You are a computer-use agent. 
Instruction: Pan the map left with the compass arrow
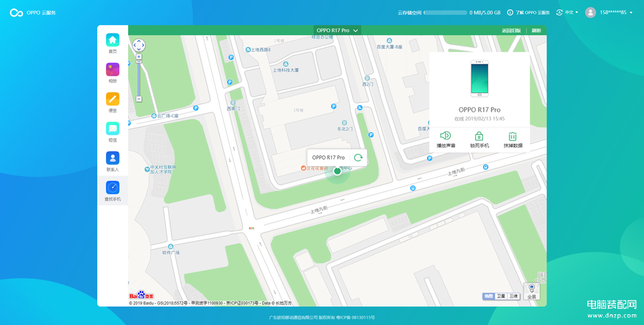coord(135,45)
